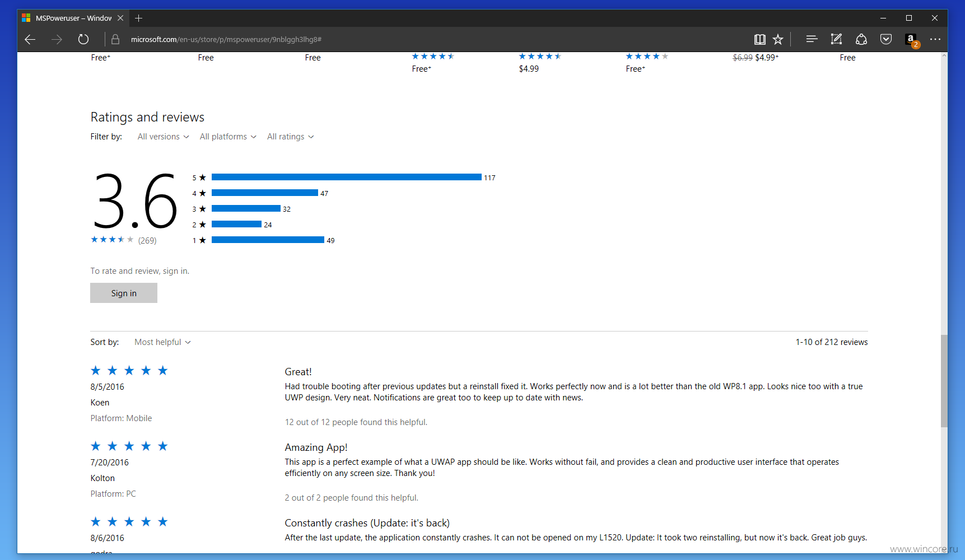Image resolution: width=965 pixels, height=560 pixels.
Task: Click the review date 8/5/2016
Action: pos(107,387)
